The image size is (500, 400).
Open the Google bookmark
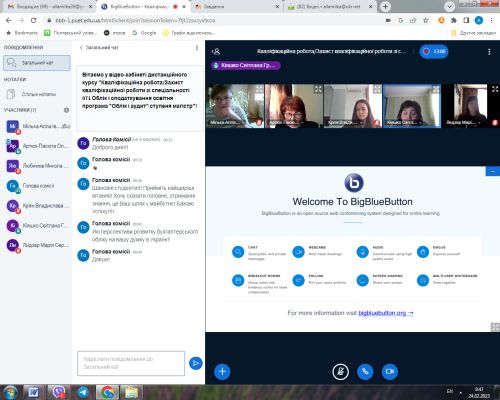[144, 33]
